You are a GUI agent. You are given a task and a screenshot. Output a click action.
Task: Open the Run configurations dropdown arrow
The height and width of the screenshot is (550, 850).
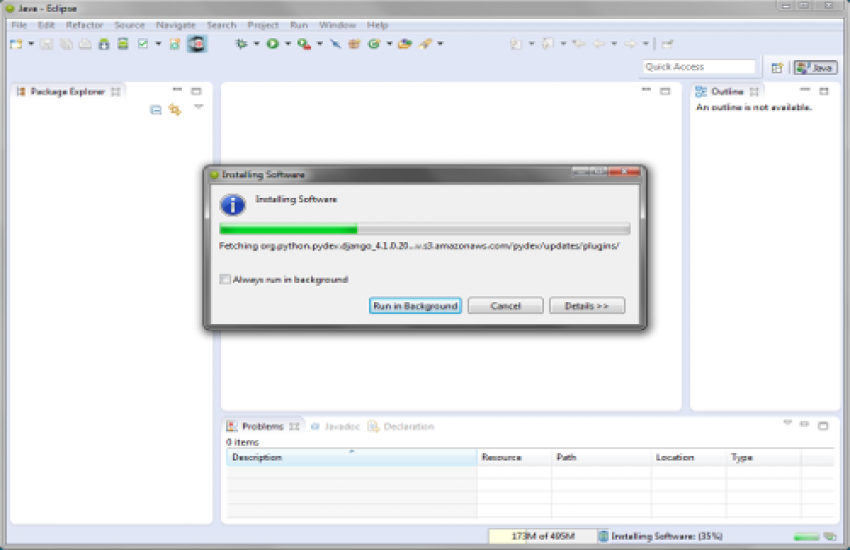click(288, 44)
